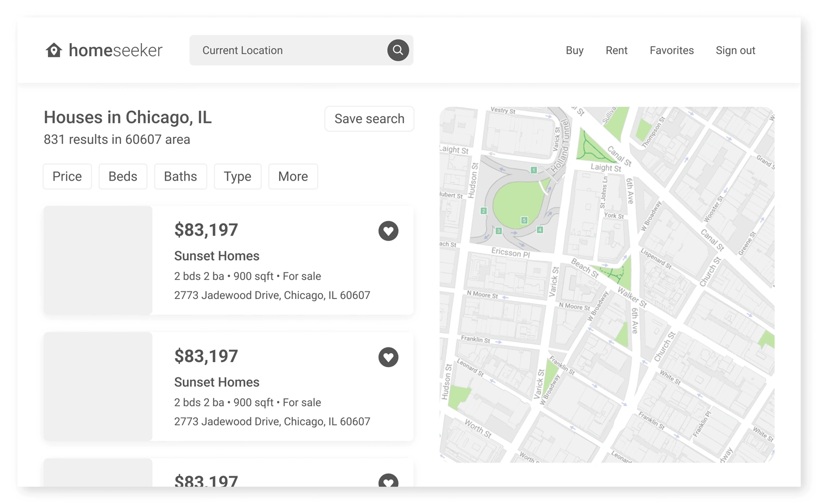This screenshot has height=504, width=818.
Task: Focus the Current Location search field
Action: pos(289,50)
